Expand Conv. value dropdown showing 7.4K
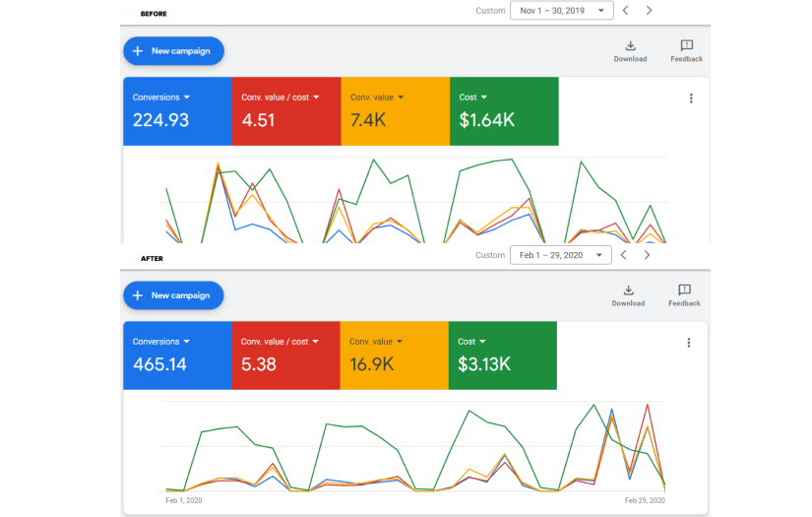The width and height of the screenshot is (812, 517). [x=377, y=97]
